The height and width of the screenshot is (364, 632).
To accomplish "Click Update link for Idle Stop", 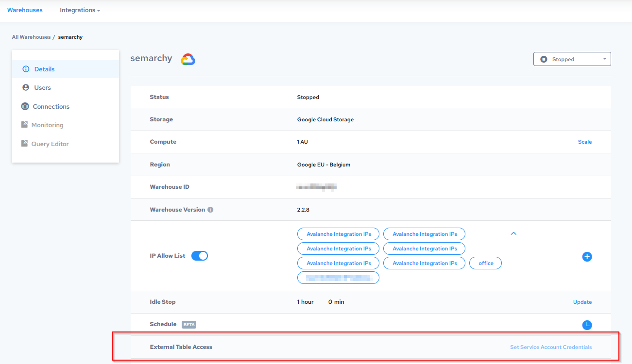I will [x=582, y=302].
